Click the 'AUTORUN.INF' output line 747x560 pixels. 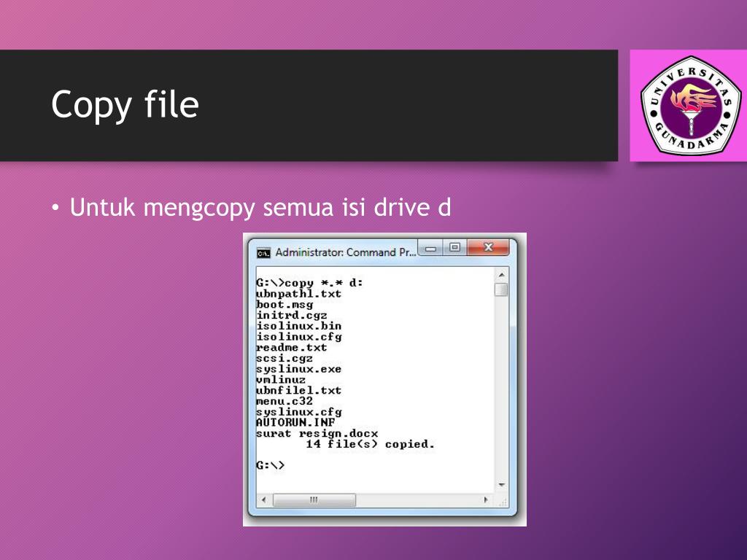tap(295, 422)
